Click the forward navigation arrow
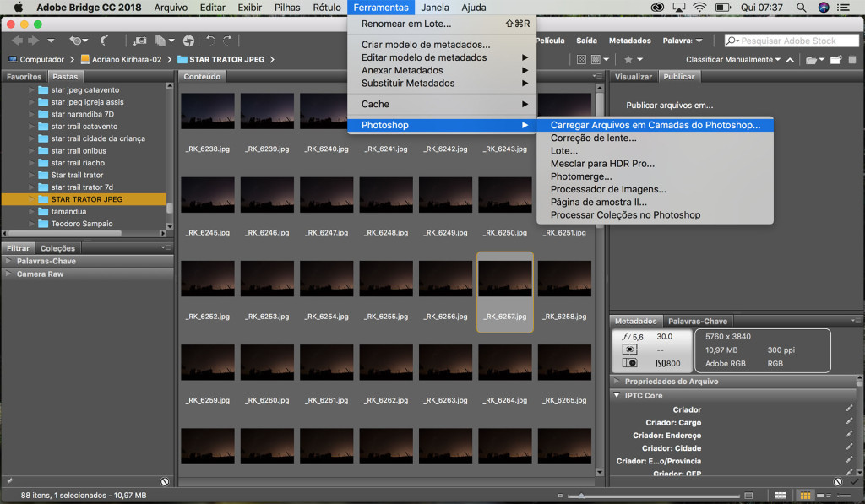The image size is (865, 504). tap(34, 41)
